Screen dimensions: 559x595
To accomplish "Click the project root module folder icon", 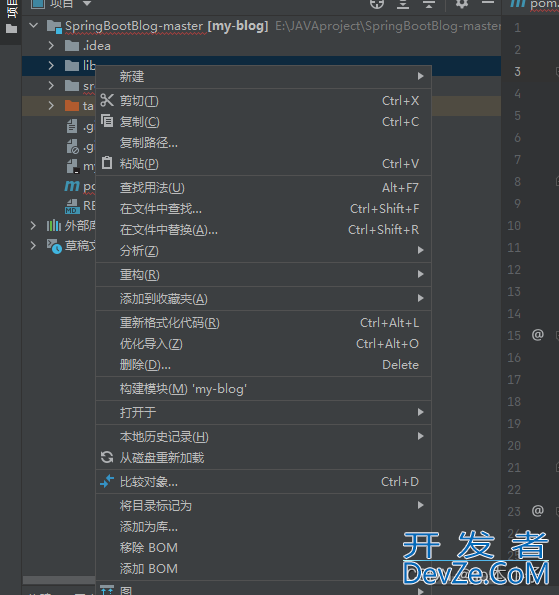I will (x=54, y=27).
